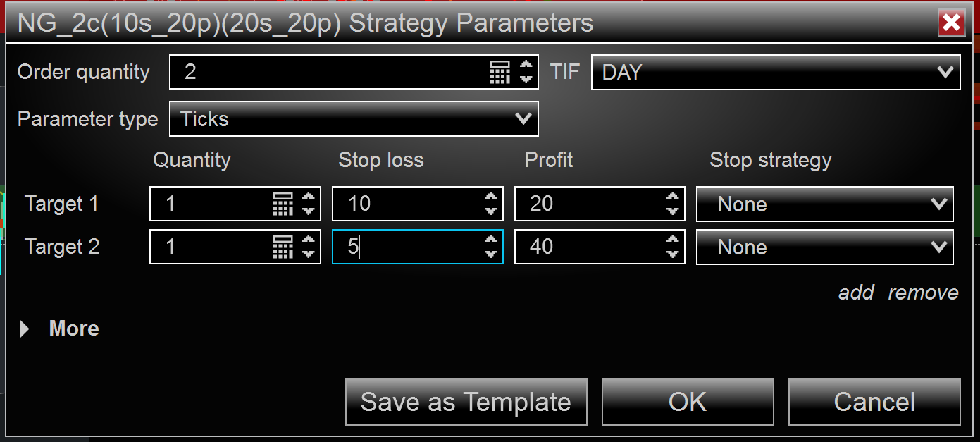Open the TIF dropdown showing DAY
This screenshot has height=442, width=980.
pos(775,72)
